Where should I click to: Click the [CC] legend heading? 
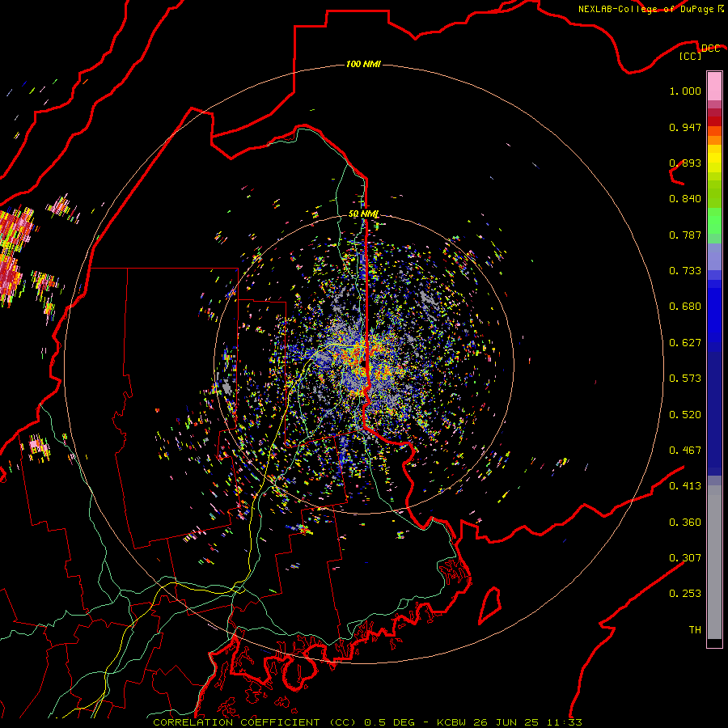[x=691, y=56]
